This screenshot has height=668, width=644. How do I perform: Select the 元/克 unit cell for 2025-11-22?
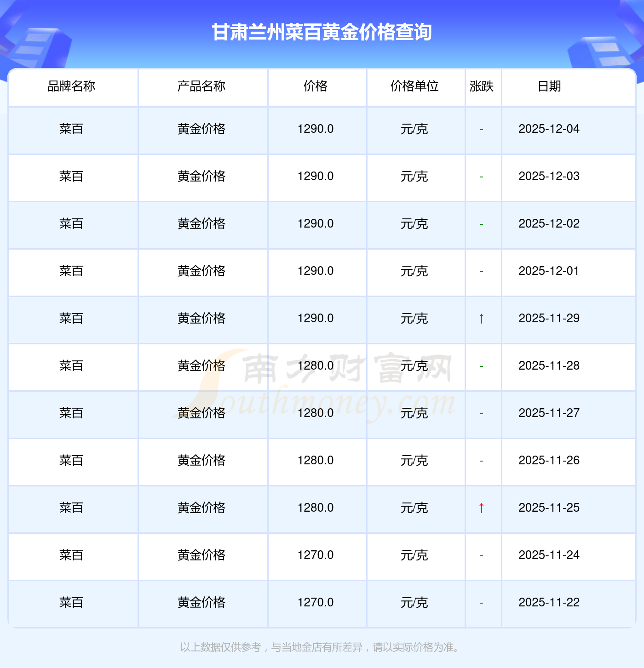pos(414,603)
